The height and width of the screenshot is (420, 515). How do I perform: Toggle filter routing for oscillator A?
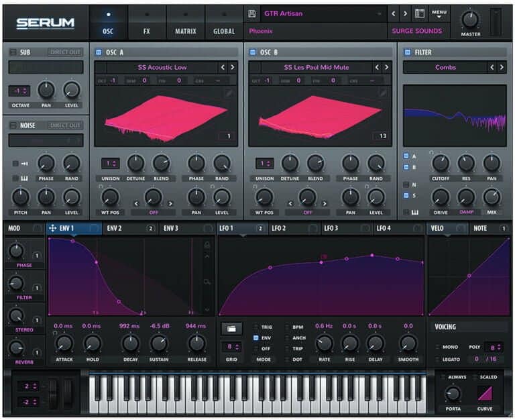coord(406,156)
